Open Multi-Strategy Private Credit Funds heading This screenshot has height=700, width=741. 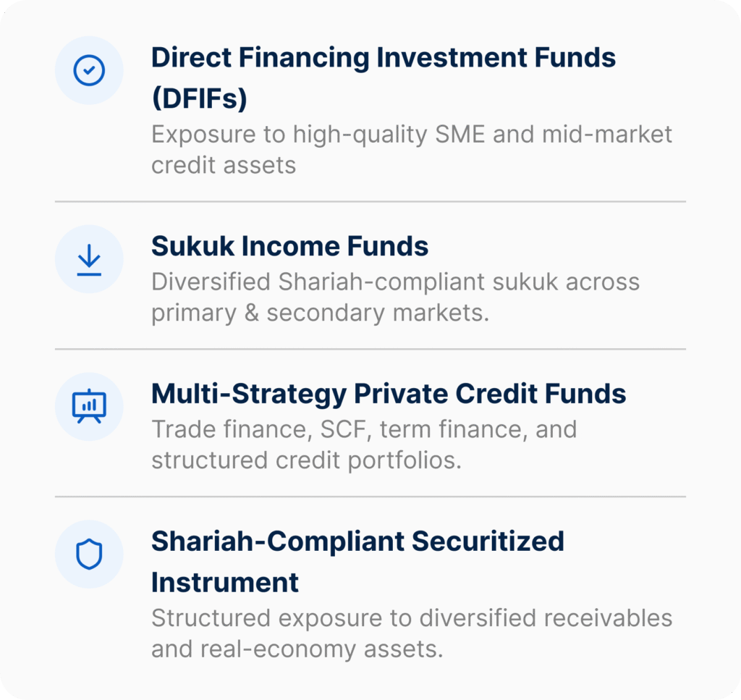[389, 394]
